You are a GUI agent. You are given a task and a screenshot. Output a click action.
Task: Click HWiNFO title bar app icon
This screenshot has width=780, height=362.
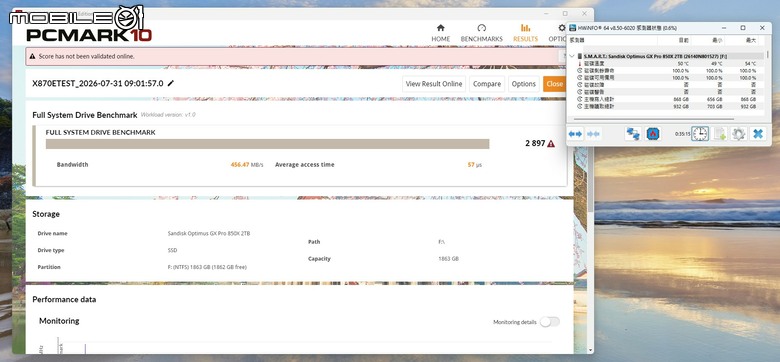click(x=573, y=28)
